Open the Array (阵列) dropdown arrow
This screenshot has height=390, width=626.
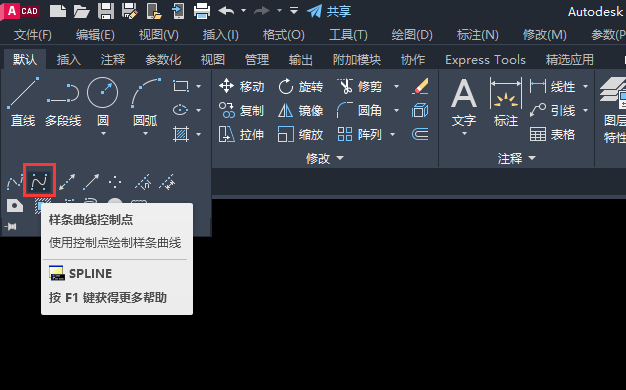tap(392, 135)
